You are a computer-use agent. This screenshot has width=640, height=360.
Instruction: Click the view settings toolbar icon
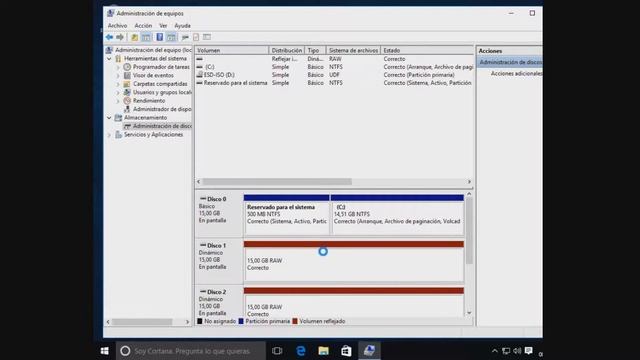pyautogui.click(x=207, y=37)
